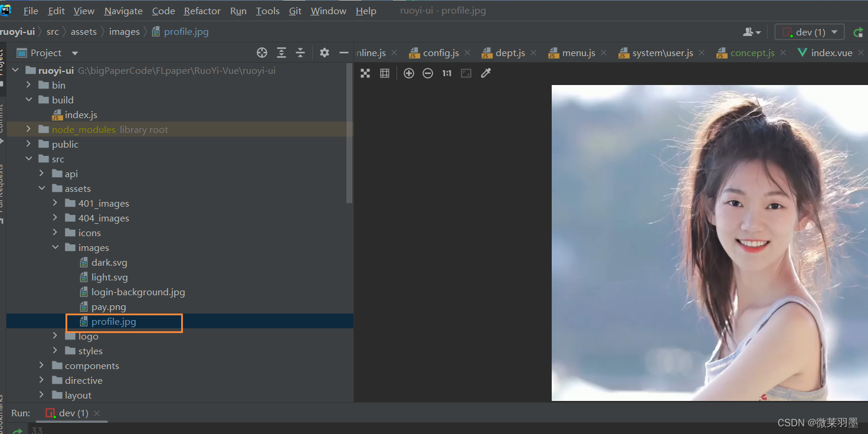Toggle grid display in image viewer
Image resolution: width=868 pixels, height=434 pixels.
tap(385, 73)
